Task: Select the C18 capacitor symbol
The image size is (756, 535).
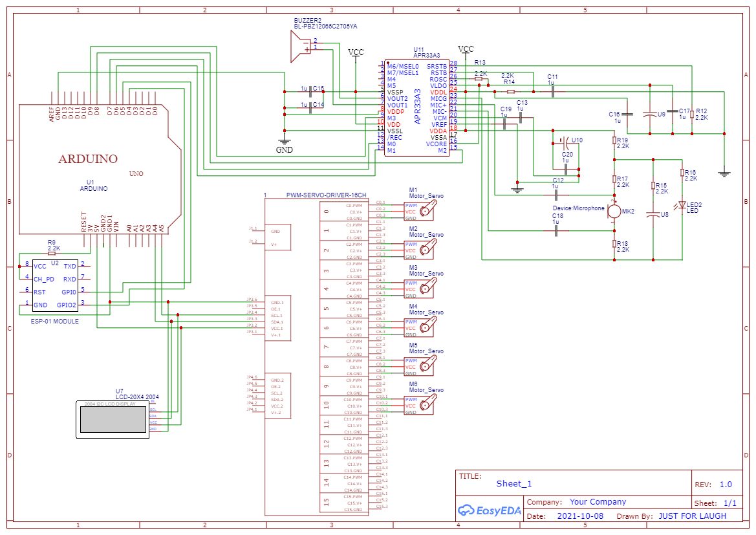Action: [x=556, y=230]
